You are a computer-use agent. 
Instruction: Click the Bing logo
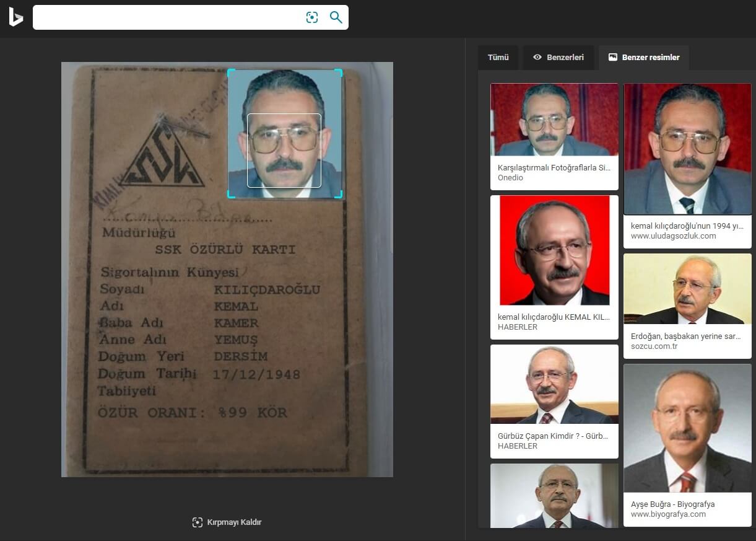pyautogui.click(x=15, y=17)
